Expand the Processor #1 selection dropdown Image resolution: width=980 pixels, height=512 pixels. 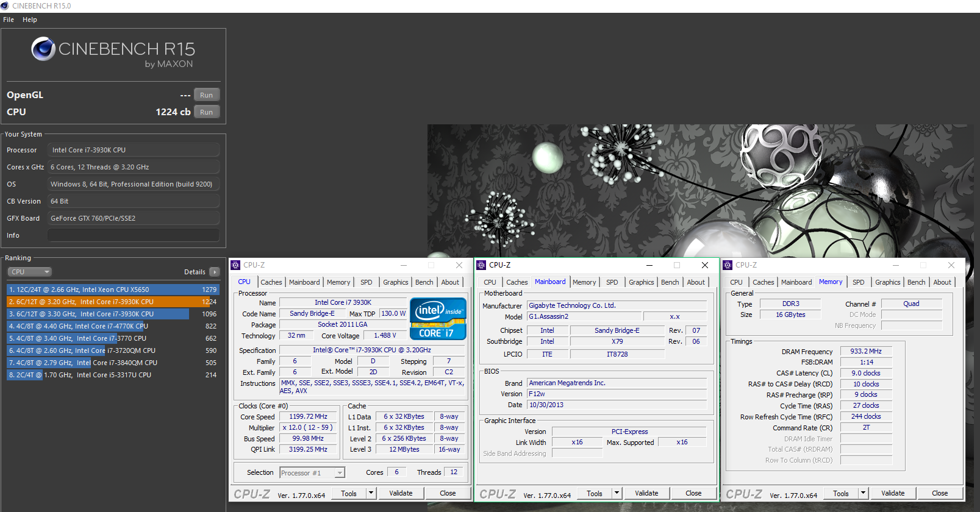click(x=340, y=473)
